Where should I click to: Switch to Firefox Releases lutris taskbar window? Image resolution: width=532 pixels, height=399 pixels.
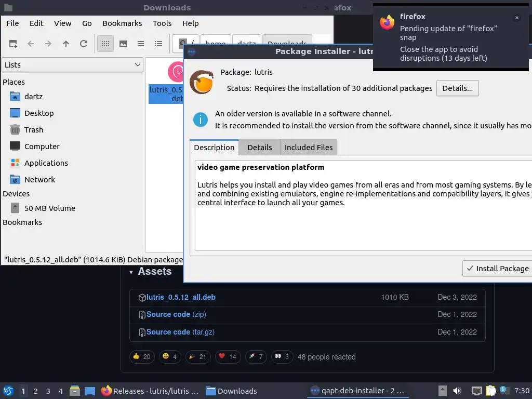click(x=150, y=391)
